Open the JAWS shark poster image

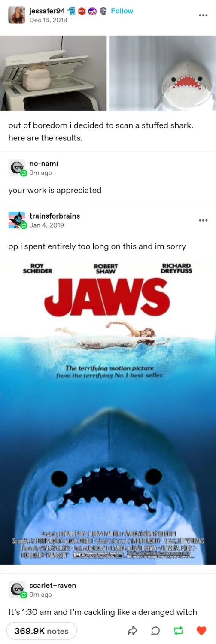tap(108, 412)
